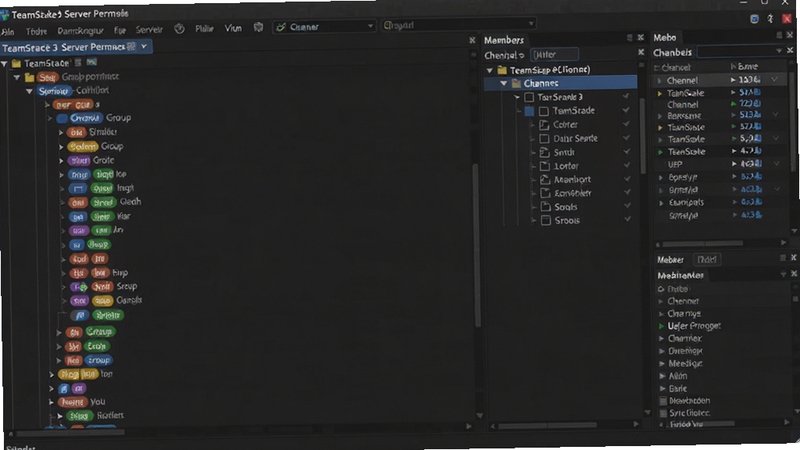Open the Plulie menu

click(205, 29)
